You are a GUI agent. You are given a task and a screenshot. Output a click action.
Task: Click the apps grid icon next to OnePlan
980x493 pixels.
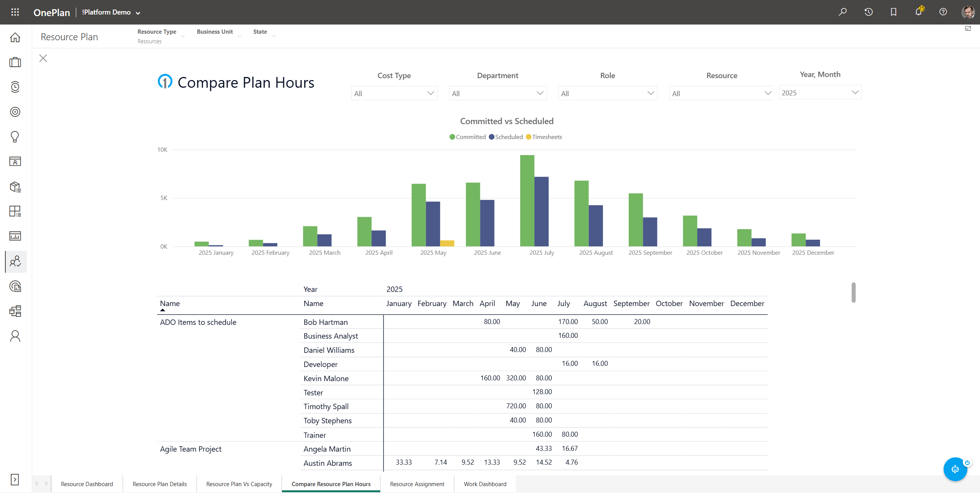coord(15,12)
